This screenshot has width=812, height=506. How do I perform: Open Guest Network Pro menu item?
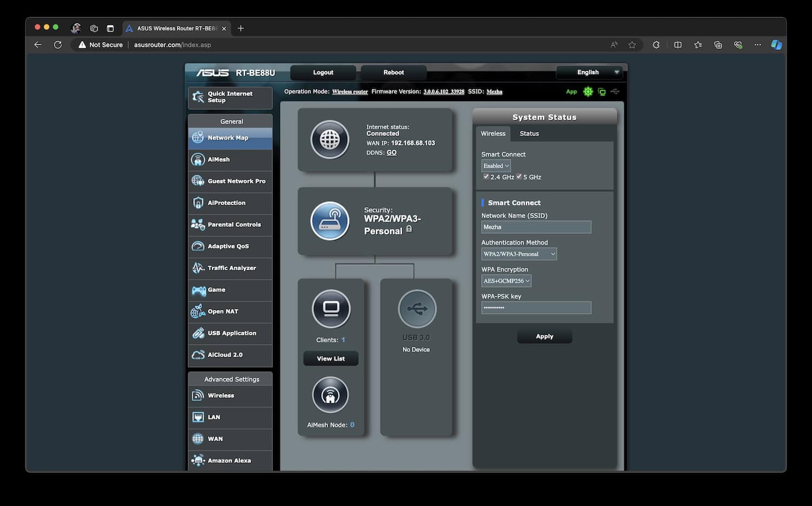tap(230, 181)
